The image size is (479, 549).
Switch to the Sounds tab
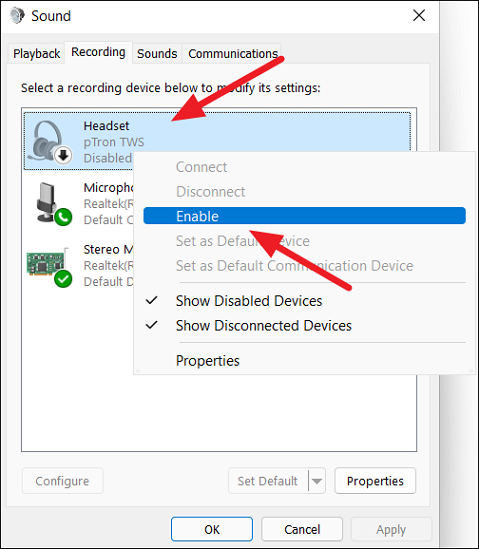click(x=157, y=54)
